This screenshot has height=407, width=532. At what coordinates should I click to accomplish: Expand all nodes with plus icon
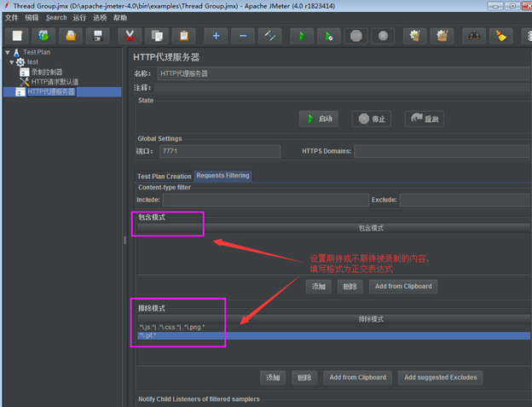click(x=216, y=36)
